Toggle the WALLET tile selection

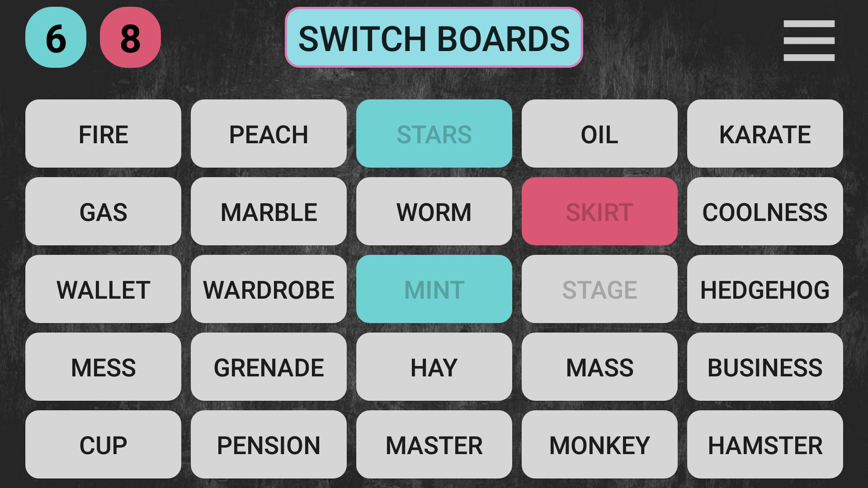pos(103,289)
